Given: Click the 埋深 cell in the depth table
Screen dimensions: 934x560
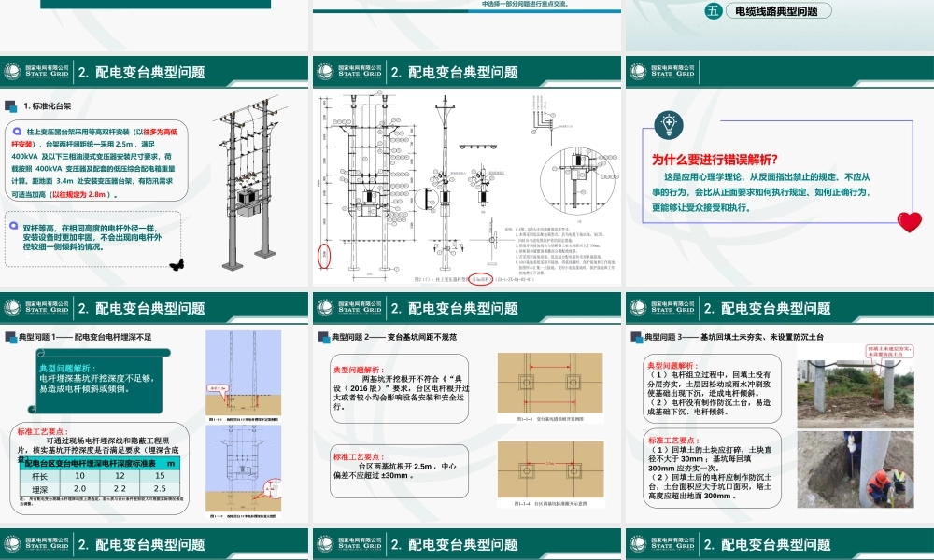Looking at the screenshot, I should pos(39,489).
